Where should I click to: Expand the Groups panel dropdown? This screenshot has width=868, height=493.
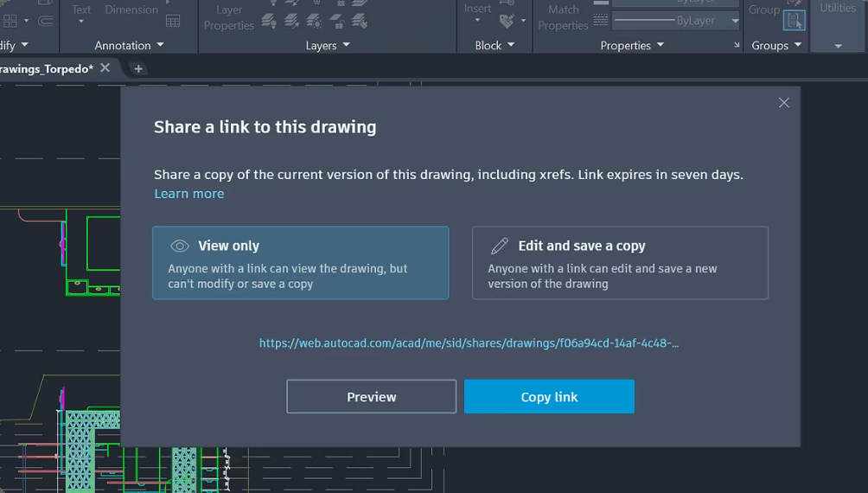pyautogui.click(x=798, y=44)
